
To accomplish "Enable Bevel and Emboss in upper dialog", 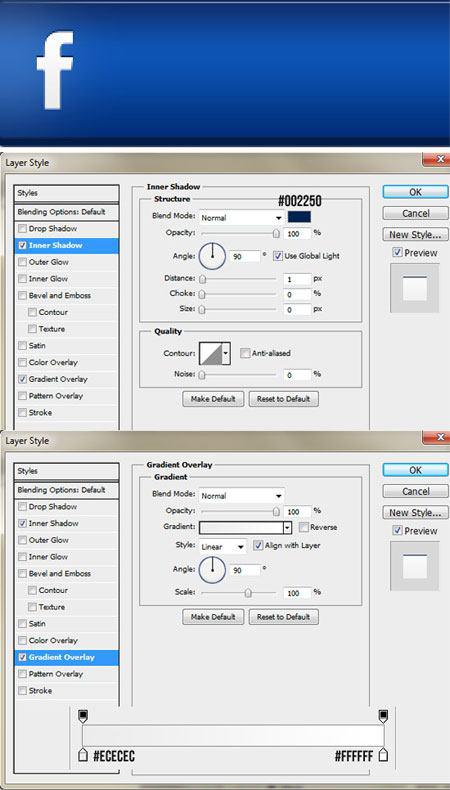I will 22,295.
